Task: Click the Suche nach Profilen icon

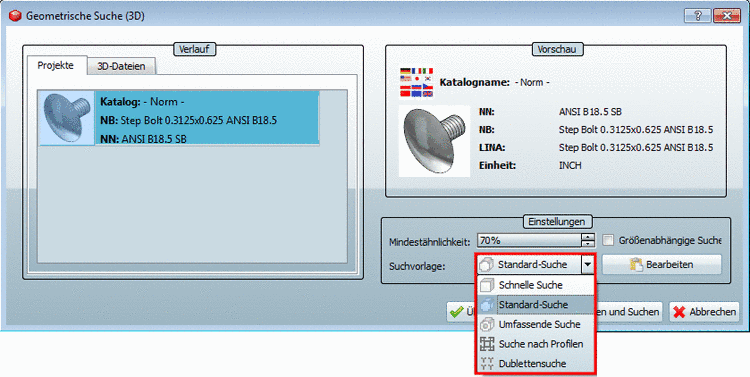Action: [487, 344]
